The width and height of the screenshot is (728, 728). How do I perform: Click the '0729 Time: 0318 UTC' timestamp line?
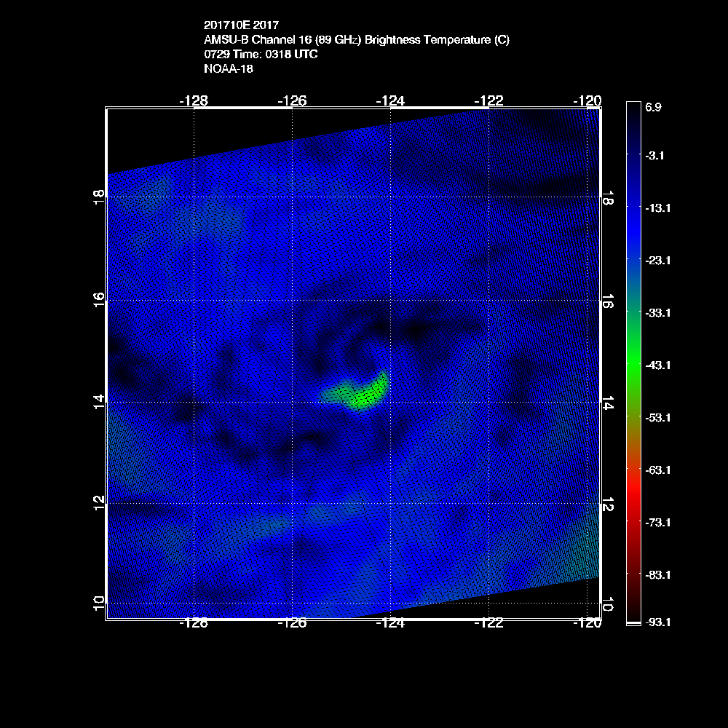[x=261, y=55]
